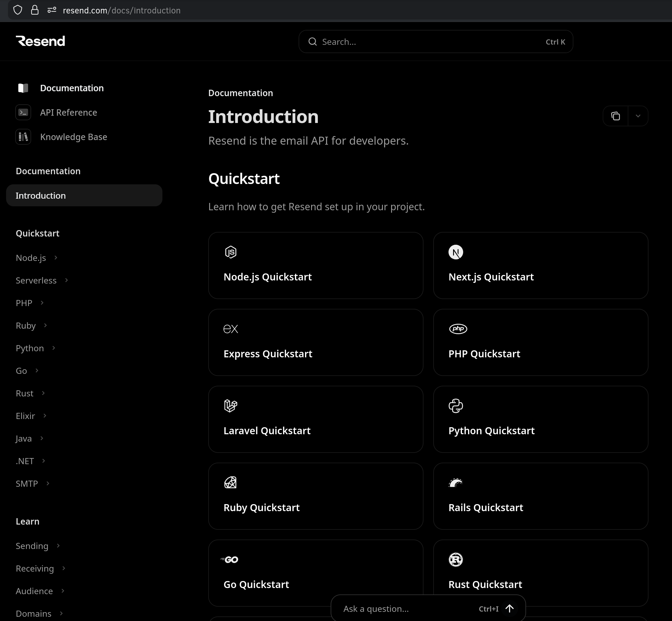Click the Next.js N logo icon
Viewport: 672px width, 621px height.
pyautogui.click(x=456, y=252)
